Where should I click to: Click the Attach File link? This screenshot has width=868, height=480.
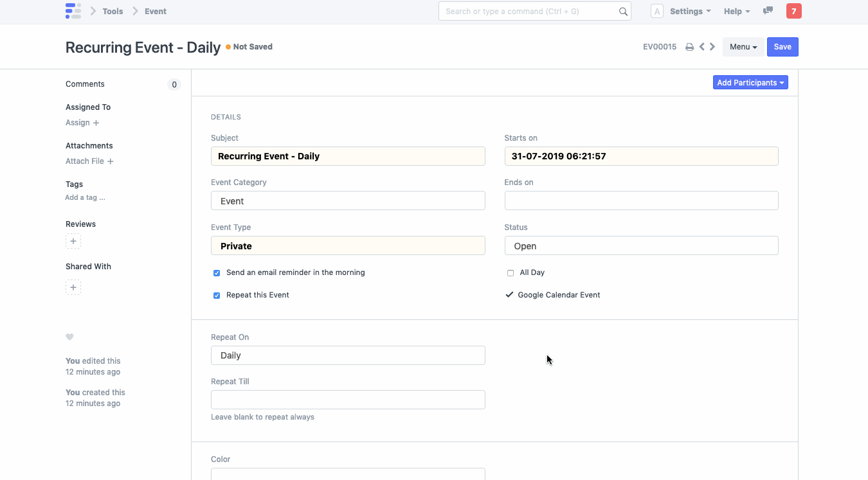(85, 161)
